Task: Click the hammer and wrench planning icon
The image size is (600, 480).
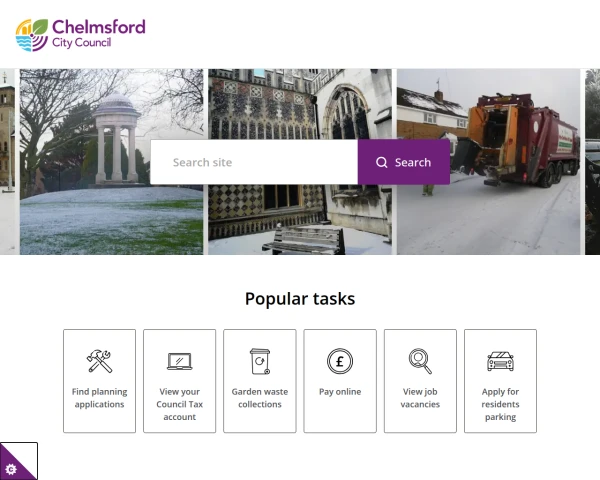Action: (99, 361)
